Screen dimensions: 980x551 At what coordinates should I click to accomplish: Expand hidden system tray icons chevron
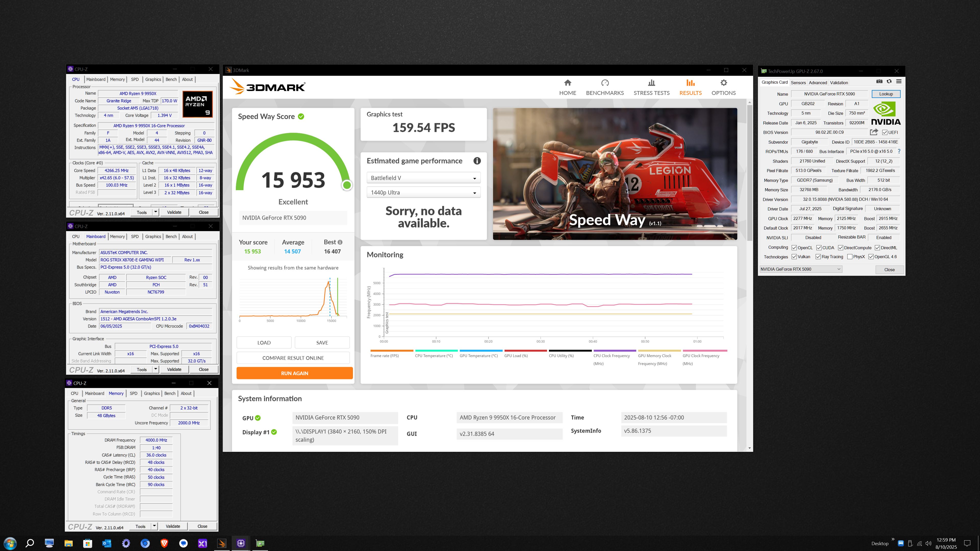[x=893, y=539]
